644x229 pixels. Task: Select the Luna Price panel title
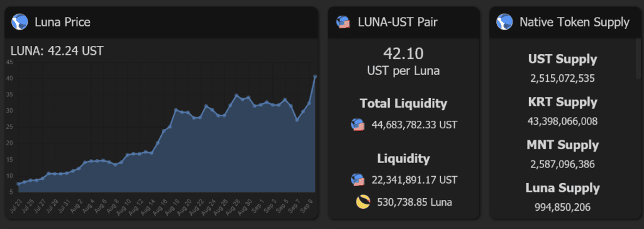click(62, 22)
